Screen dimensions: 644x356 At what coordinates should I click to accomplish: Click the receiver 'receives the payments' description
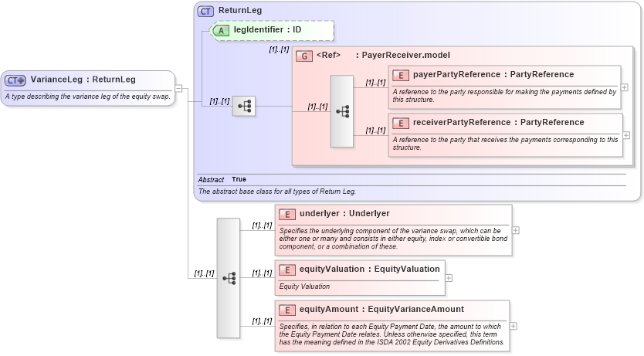tap(505, 144)
